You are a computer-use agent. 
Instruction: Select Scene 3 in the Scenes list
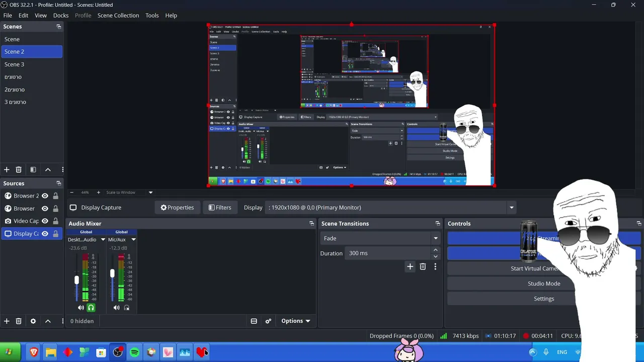[x=32, y=64]
